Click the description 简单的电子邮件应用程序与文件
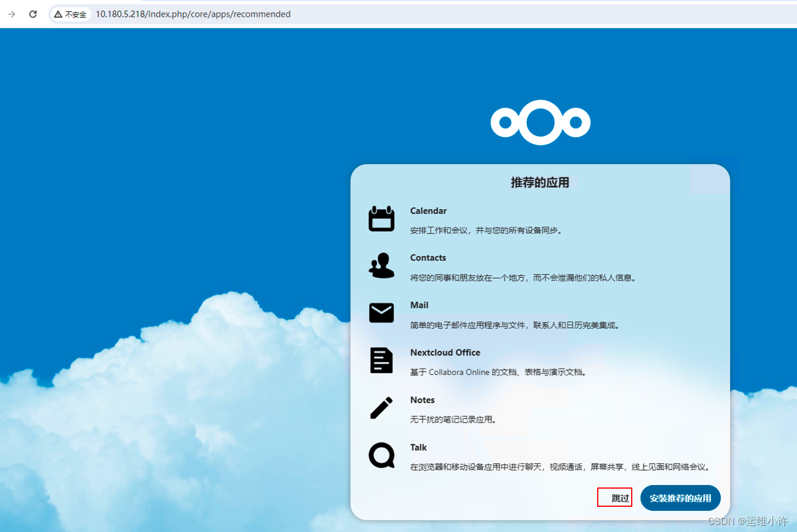 click(515, 325)
